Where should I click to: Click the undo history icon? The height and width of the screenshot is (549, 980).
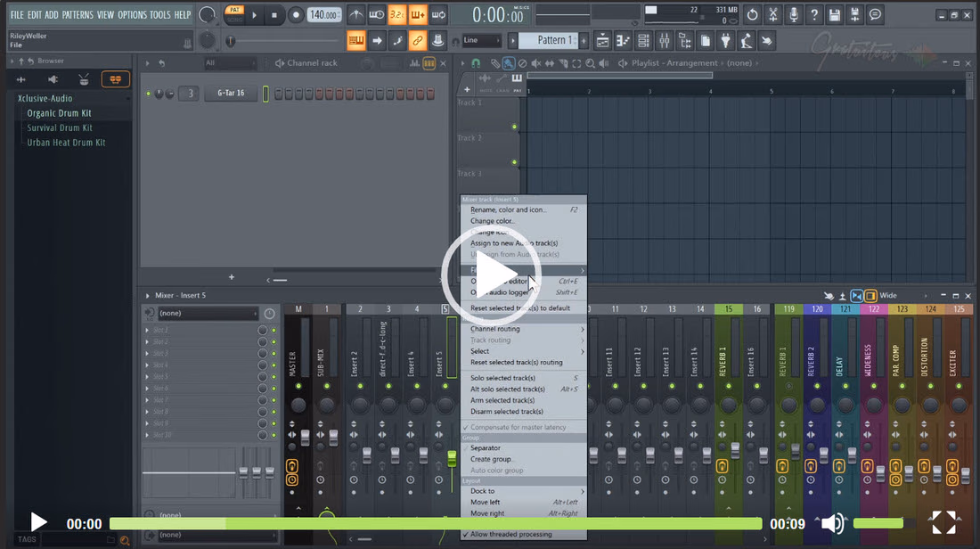click(753, 15)
